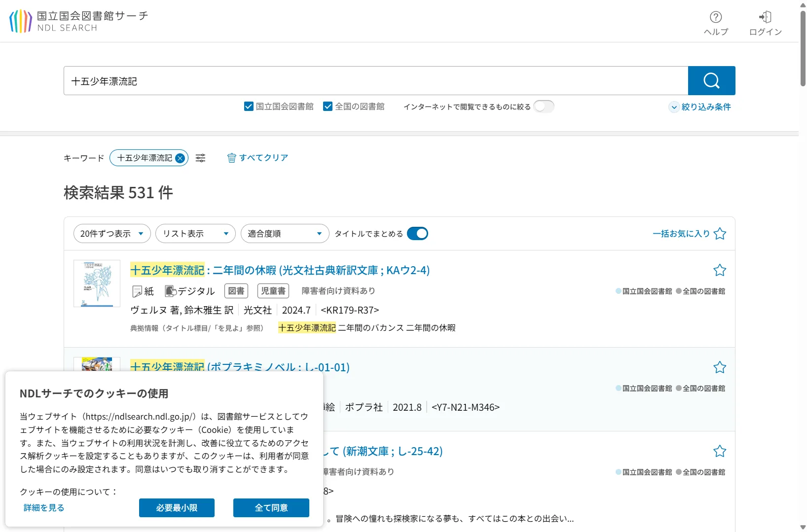Open the リスト表示 dropdown
The image size is (807, 532).
[195, 234]
